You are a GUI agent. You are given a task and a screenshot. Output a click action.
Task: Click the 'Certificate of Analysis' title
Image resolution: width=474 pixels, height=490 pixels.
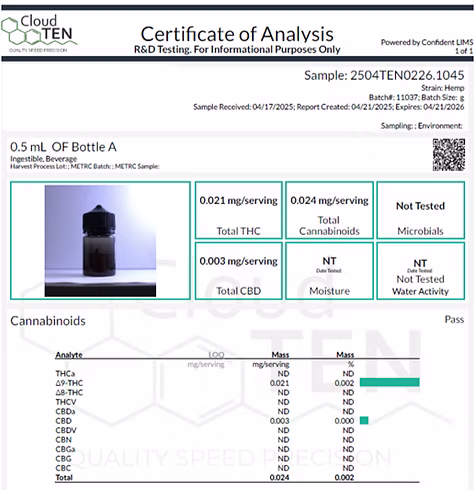pyautogui.click(x=237, y=34)
